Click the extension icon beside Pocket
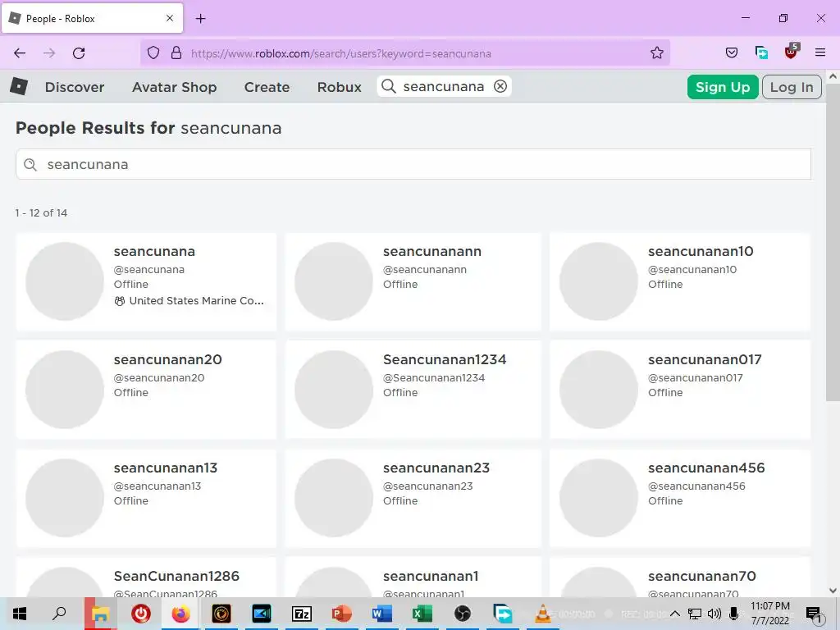 point(761,53)
